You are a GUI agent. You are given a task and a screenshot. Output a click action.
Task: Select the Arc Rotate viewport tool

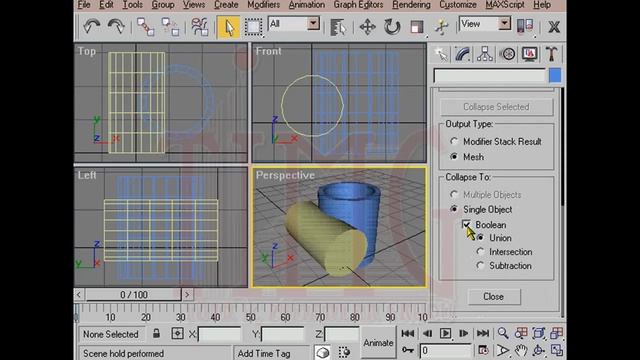click(539, 351)
